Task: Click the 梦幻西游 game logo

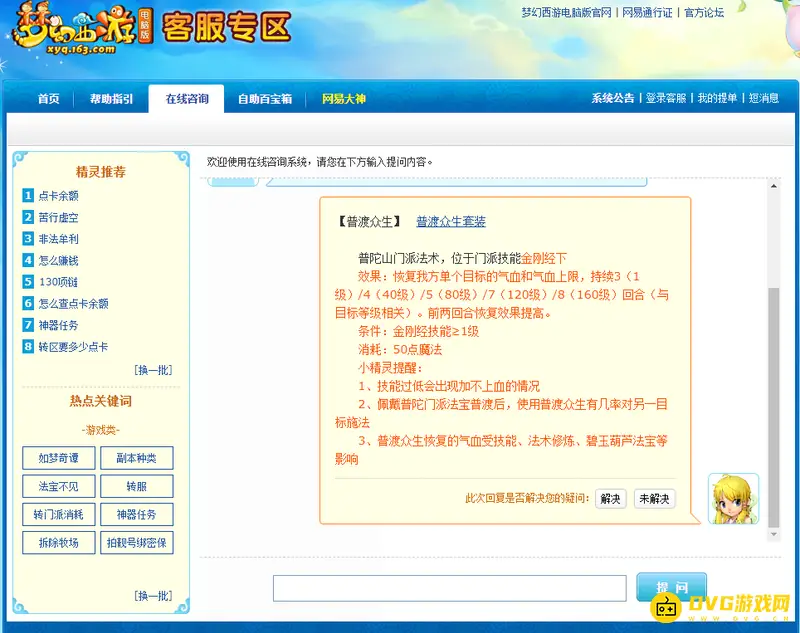Action: 82,28
